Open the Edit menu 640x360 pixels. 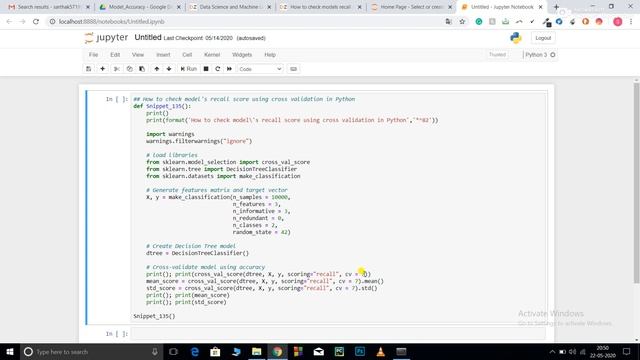pos(115,55)
